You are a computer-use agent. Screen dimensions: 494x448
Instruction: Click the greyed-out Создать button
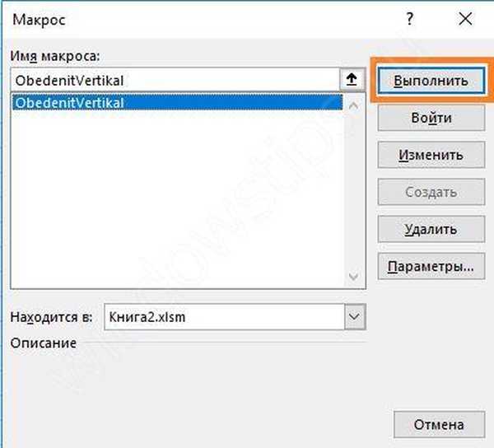pyautogui.click(x=430, y=193)
